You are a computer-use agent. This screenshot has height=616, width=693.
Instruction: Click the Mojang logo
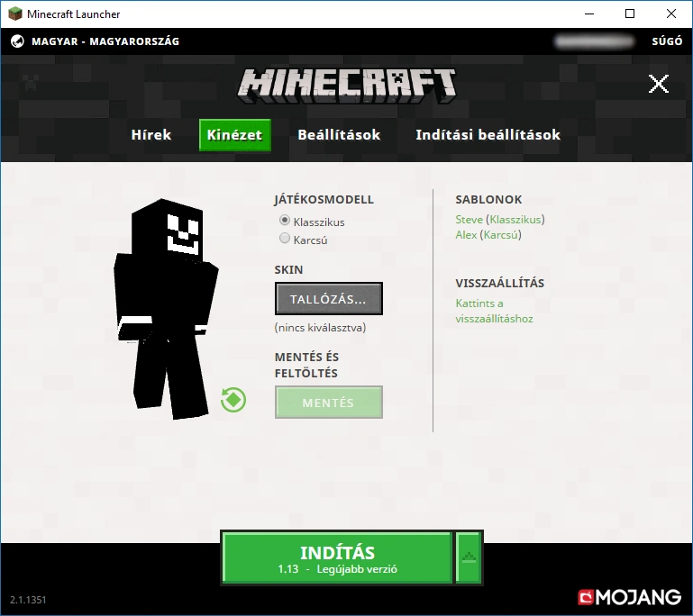click(629, 597)
